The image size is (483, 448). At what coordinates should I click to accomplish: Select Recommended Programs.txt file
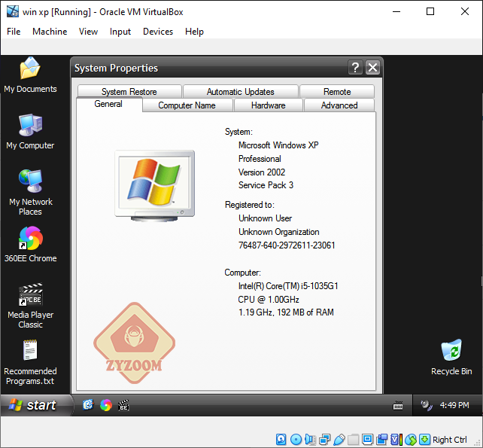pos(30,362)
